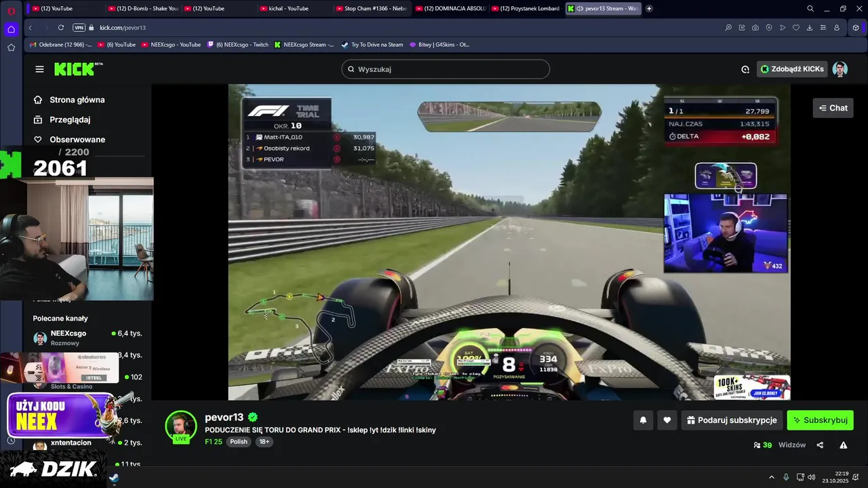
Task: Open the page zoom magnifier icon
Action: [x=728, y=28]
